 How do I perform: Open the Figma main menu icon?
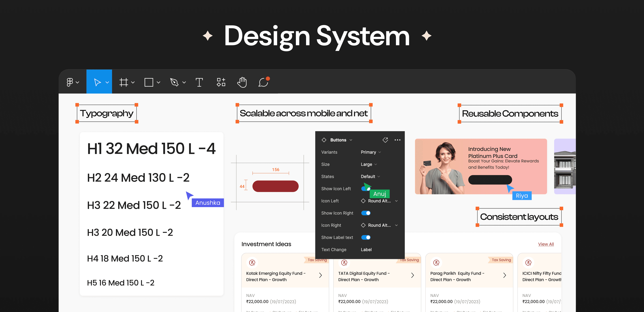70,82
